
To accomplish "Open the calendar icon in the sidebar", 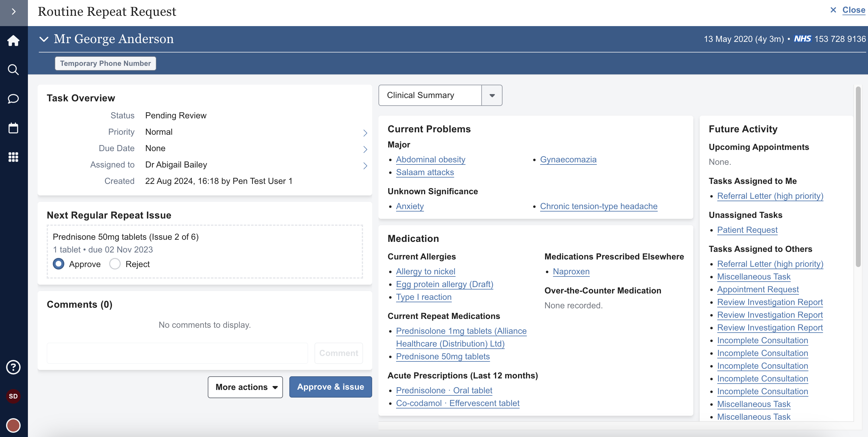I will tap(13, 128).
